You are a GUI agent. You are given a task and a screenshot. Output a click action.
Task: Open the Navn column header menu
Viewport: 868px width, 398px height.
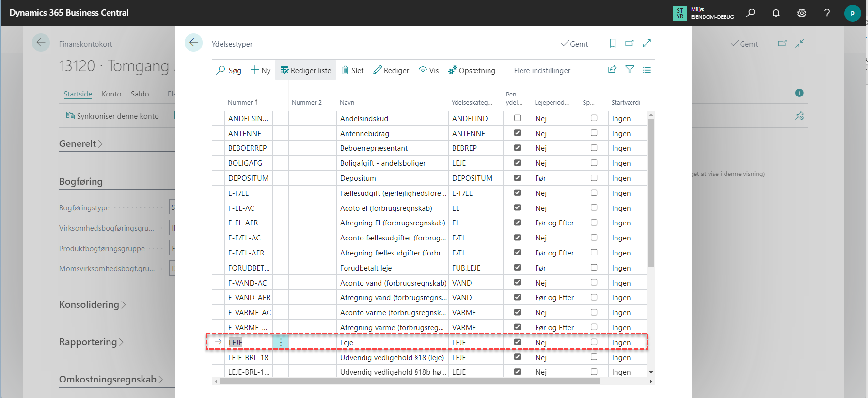click(x=347, y=102)
